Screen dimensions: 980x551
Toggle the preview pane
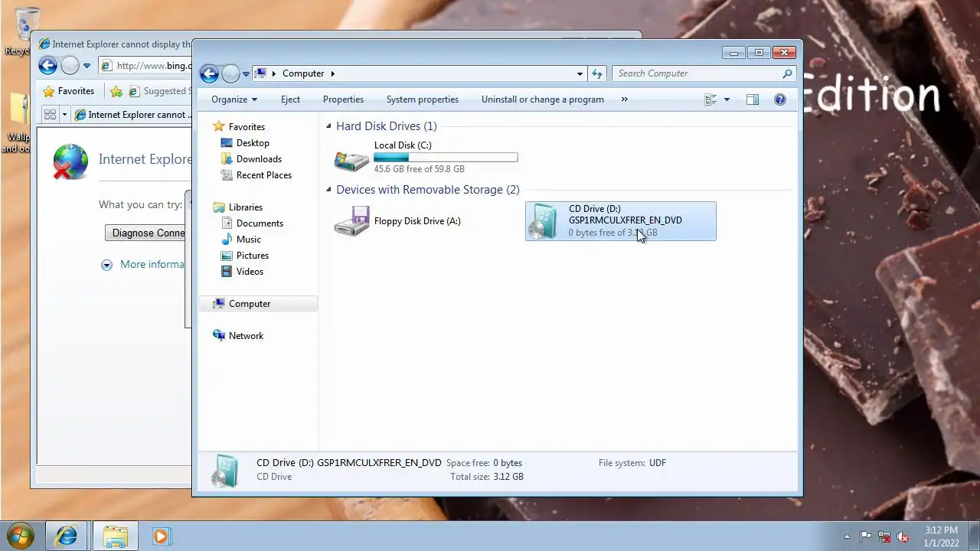tap(753, 99)
